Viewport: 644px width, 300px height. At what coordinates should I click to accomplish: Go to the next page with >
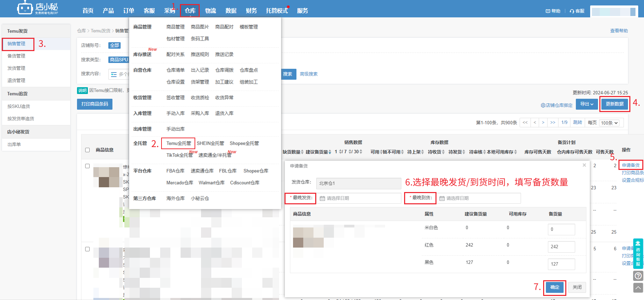[543, 123]
